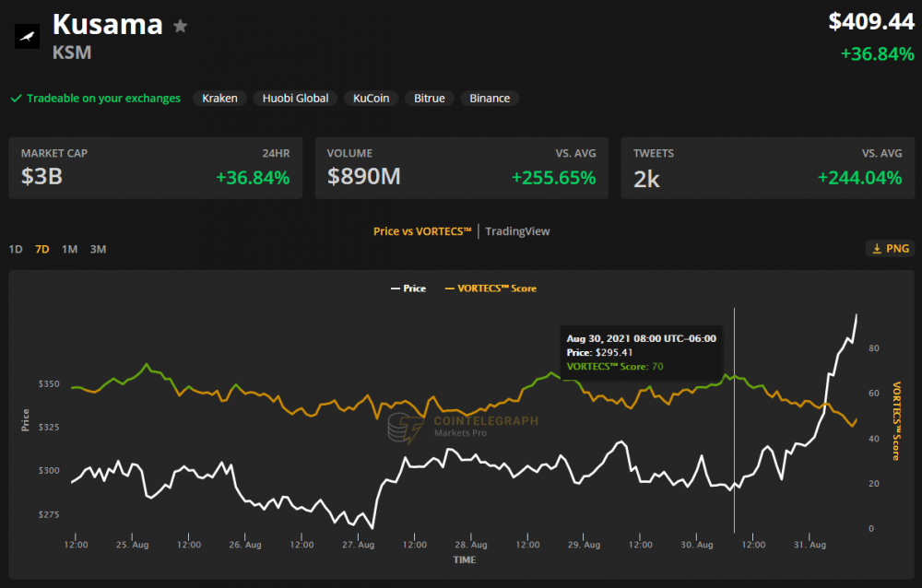
Task: Click the PNG download arrow icon
Action: click(x=877, y=249)
